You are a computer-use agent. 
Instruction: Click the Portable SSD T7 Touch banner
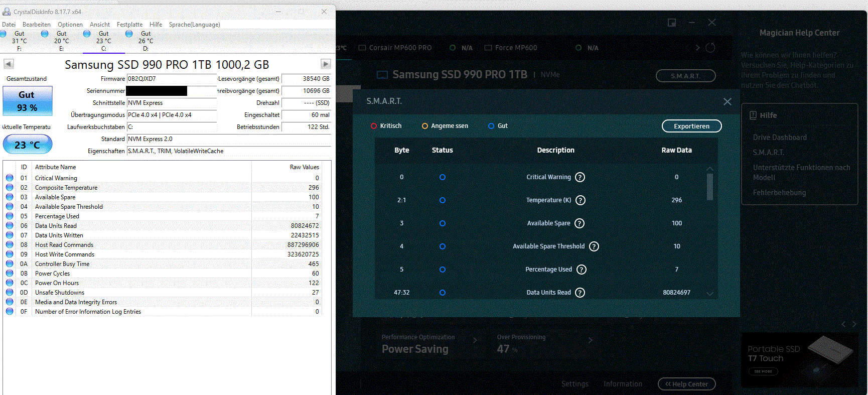click(800, 359)
